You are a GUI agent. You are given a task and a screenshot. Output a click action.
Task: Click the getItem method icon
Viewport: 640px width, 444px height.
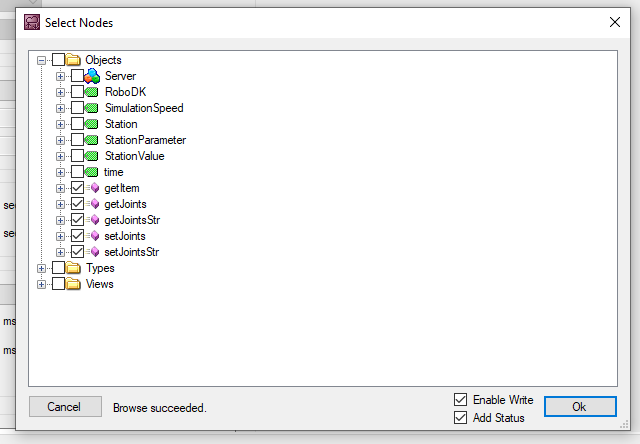pyautogui.click(x=94, y=188)
